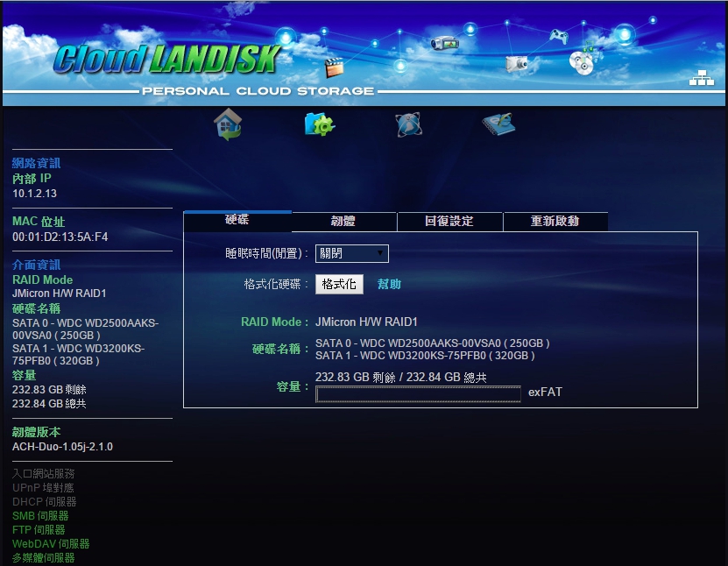Screen dimensions: 728x566
Task: Click the 韌體版本 heading
Action: (36, 432)
